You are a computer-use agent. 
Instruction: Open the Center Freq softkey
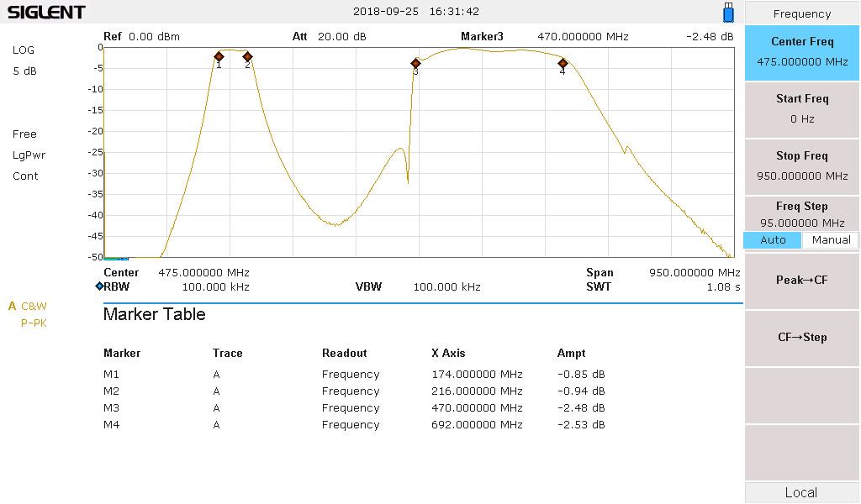[x=801, y=52]
